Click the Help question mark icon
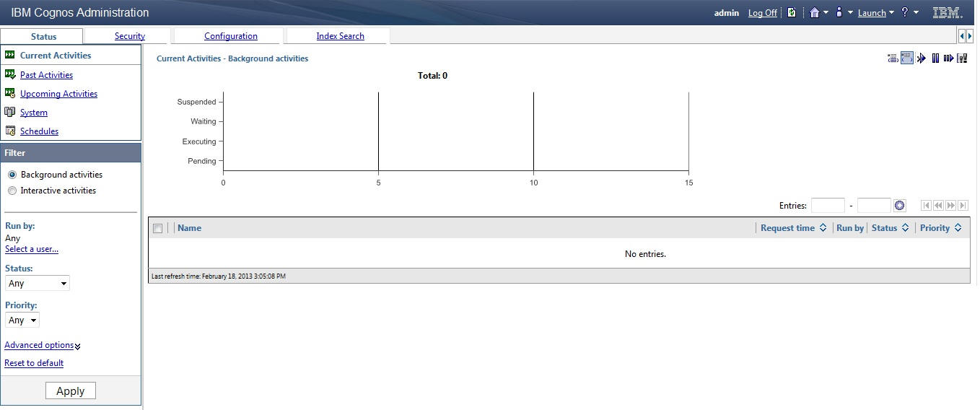The height and width of the screenshot is (410, 980). (904, 12)
